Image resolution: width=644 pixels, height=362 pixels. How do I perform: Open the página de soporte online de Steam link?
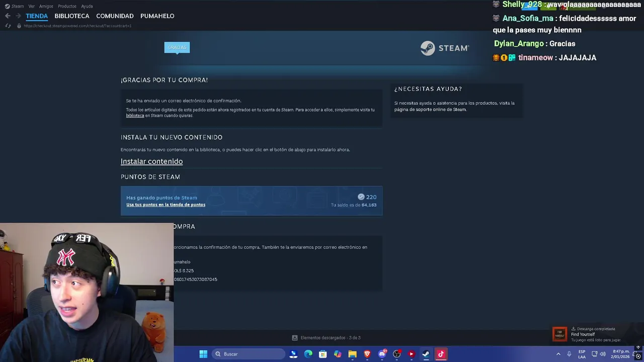coord(430,110)
